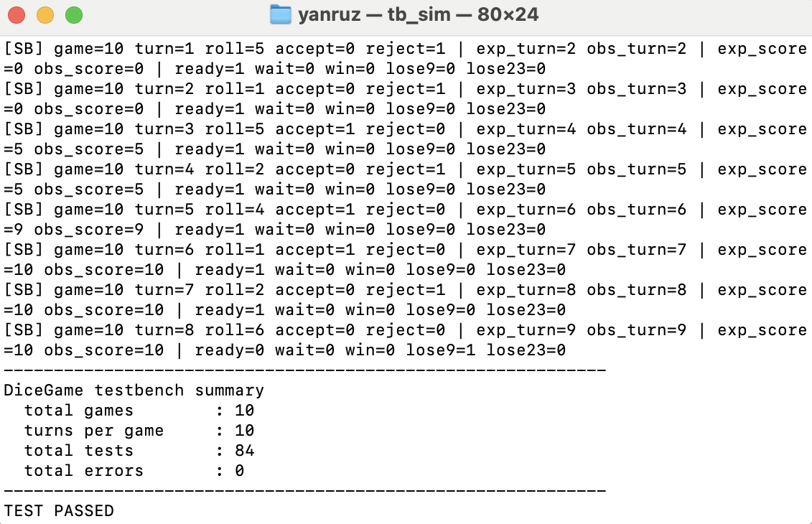Click the 'DiceGame testbench summary' heading
This screenshot has height=524, width=812.
(134, 390)
